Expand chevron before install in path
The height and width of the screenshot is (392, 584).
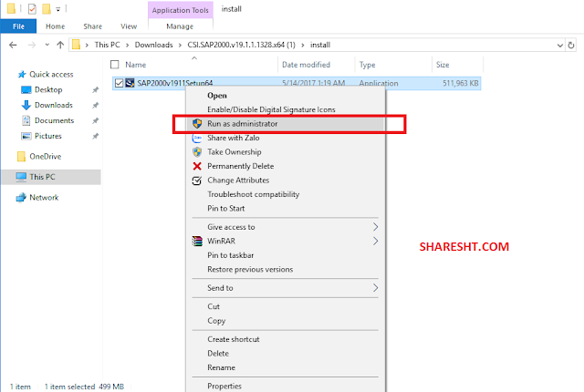(x=303, y=45)
